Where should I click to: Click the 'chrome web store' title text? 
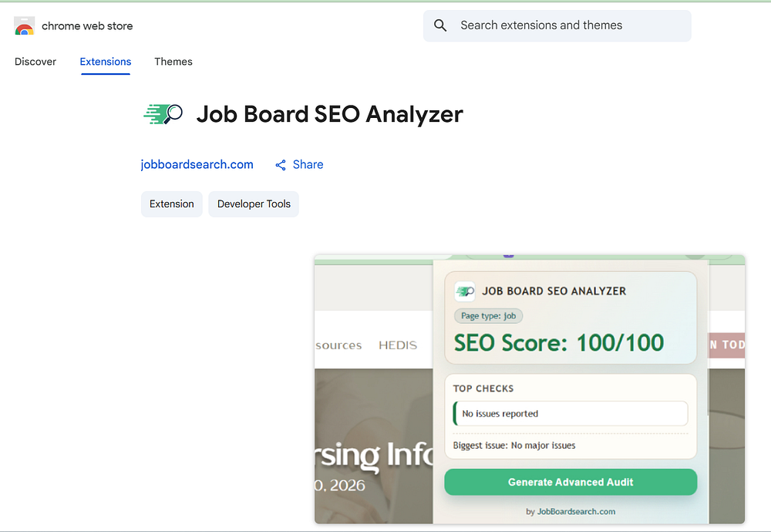click(87, 26)
